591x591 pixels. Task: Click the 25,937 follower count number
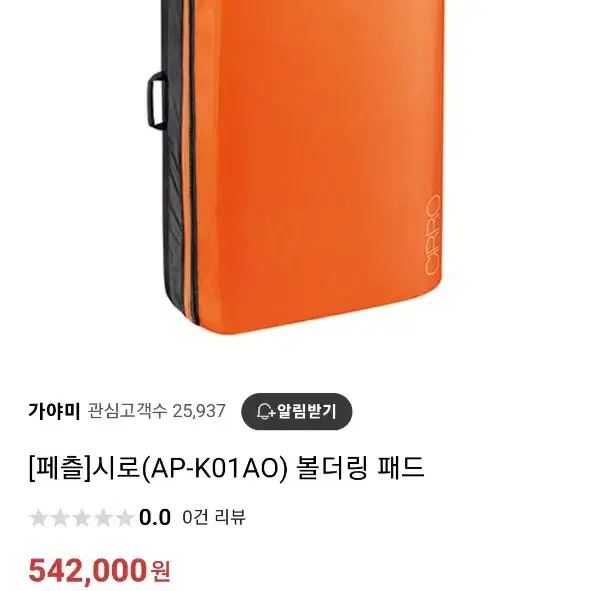199,411
